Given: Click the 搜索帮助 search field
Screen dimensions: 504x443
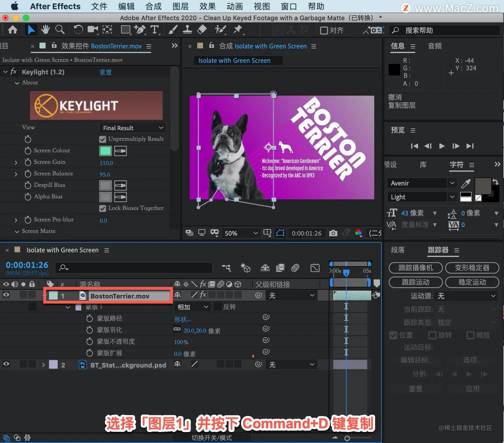Looking at the screenshot, I should point(445,30).
